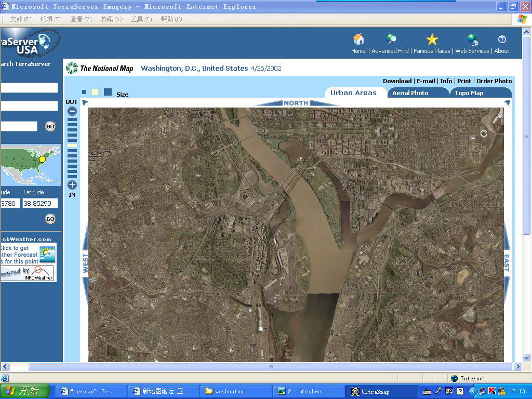Click the highlighted zoom level bar
Image resolution: width=532 pixels, height=399 pixels.
coord(72,145)
